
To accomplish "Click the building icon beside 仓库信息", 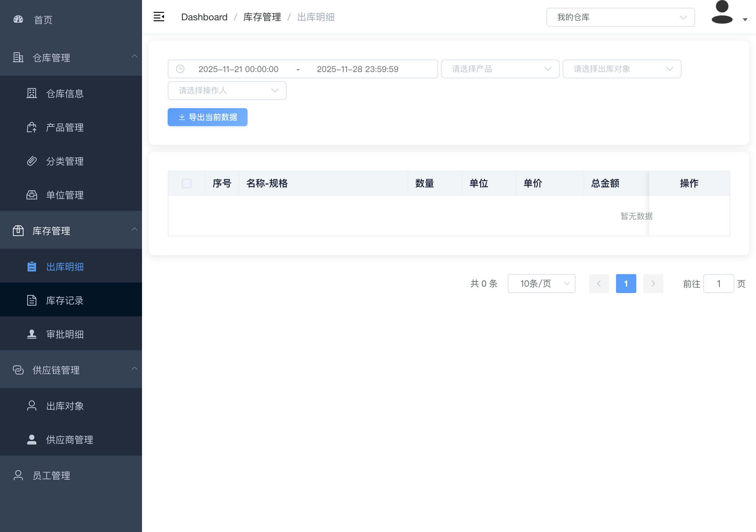I will click(x=32, y=93).
